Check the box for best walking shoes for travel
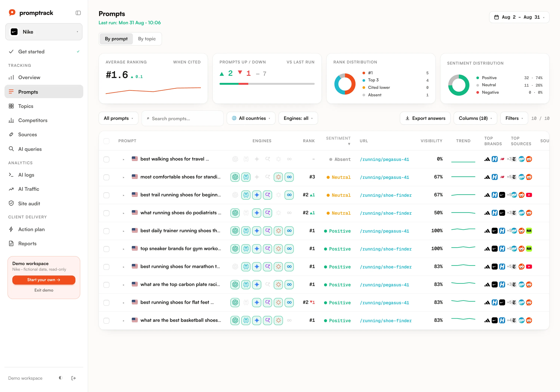Viewport: 560px width, 392px height. tap(106, 159)
